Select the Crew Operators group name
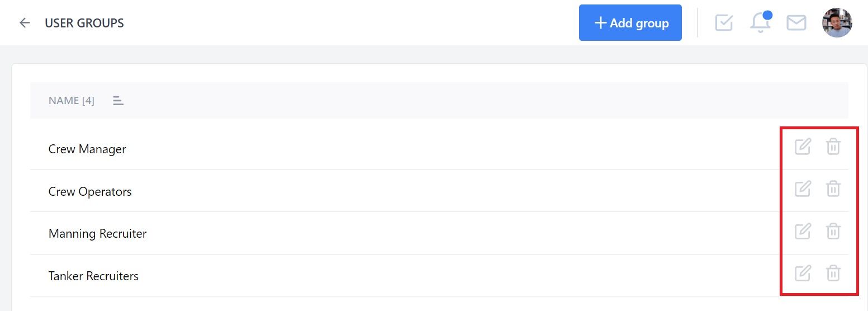Screen dimensions: 868x311 [x=90, y=191]
